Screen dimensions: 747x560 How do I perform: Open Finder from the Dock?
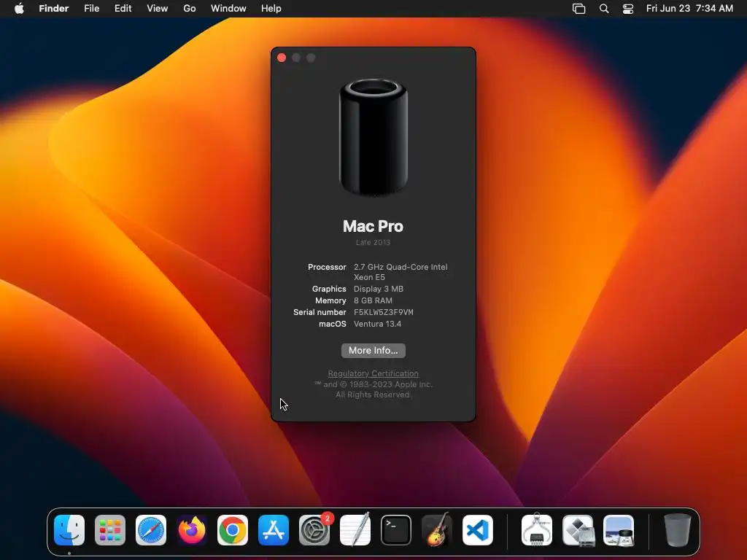pos(69,530)
